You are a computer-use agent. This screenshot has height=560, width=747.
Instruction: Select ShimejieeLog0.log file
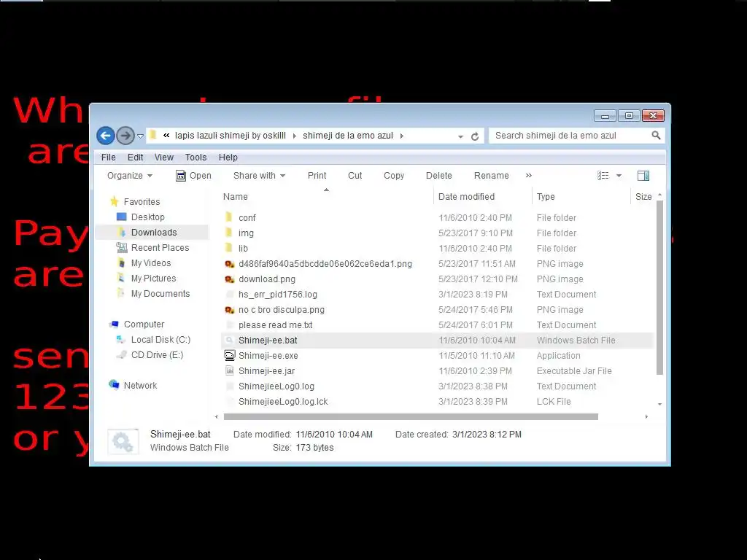pyautogui.click(x=276, y=386)
